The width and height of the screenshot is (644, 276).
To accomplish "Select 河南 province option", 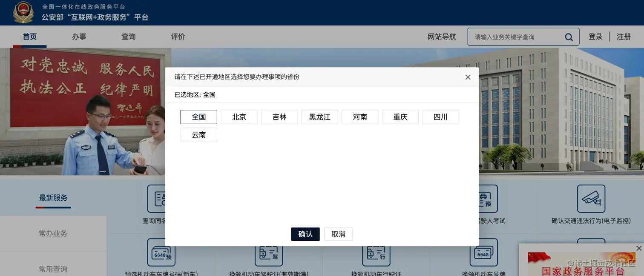I will tap(360, 117).
